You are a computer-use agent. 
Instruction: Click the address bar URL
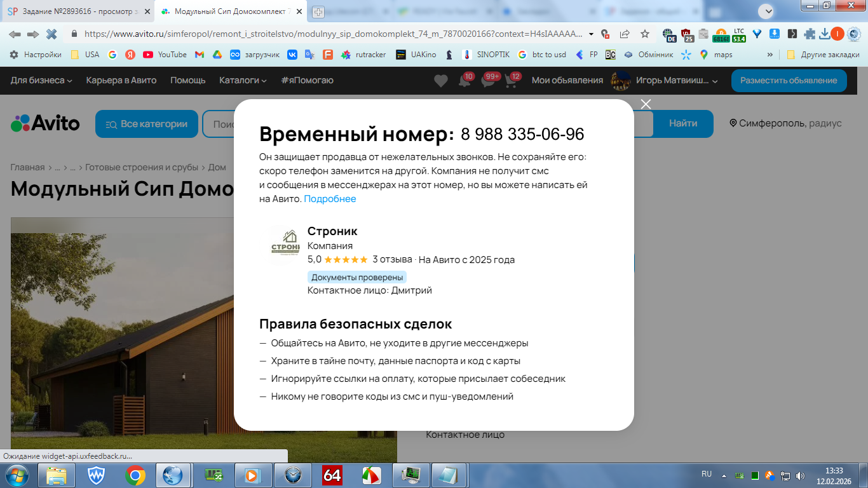[x=333, y=34]
